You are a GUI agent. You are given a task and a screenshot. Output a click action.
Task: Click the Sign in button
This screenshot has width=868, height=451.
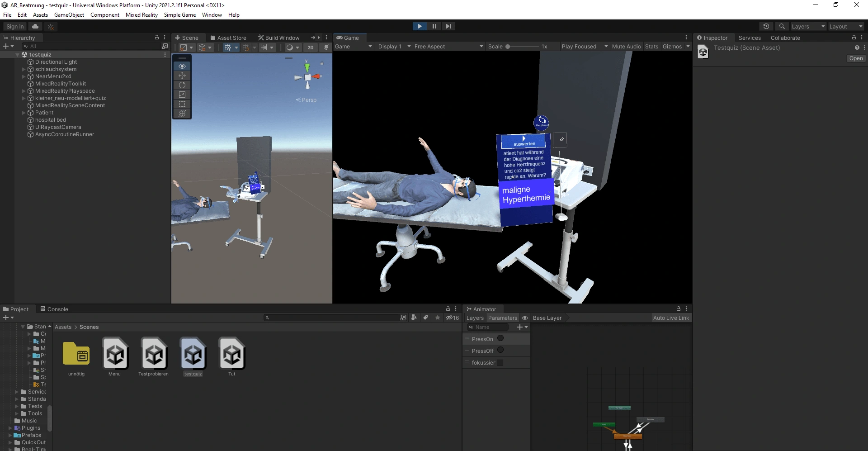[x=15, y=26]
